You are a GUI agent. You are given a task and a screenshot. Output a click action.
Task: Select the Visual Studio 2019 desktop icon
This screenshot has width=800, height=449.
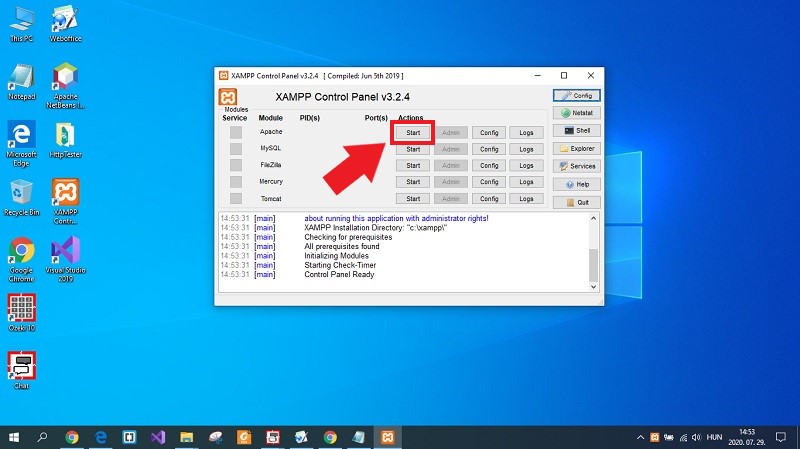(x=65, y=259)
